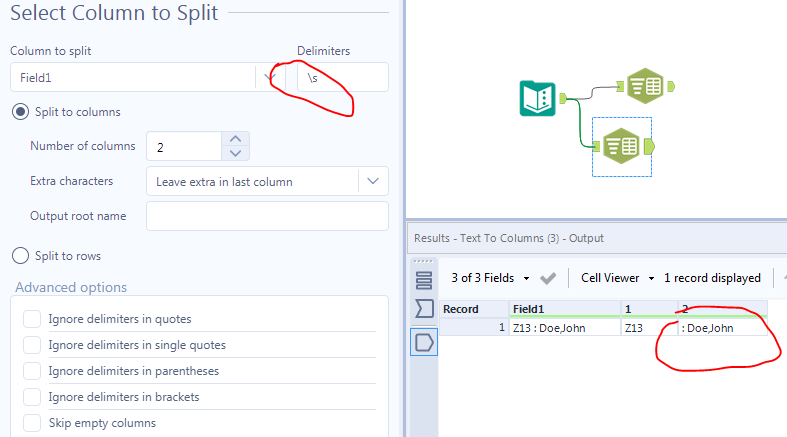Select the Input Data tool on canvas
The width and height of the screenshot is (787, 437).
tap(538, 98)
